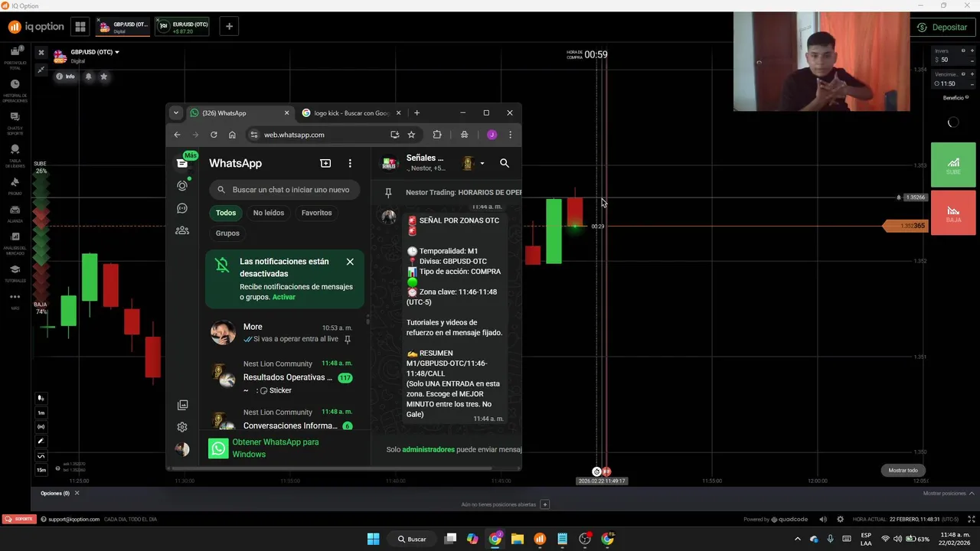Viewport: 980px width, 551px height.
Task: Click the Depositar button
Action: tap(942, 27)
